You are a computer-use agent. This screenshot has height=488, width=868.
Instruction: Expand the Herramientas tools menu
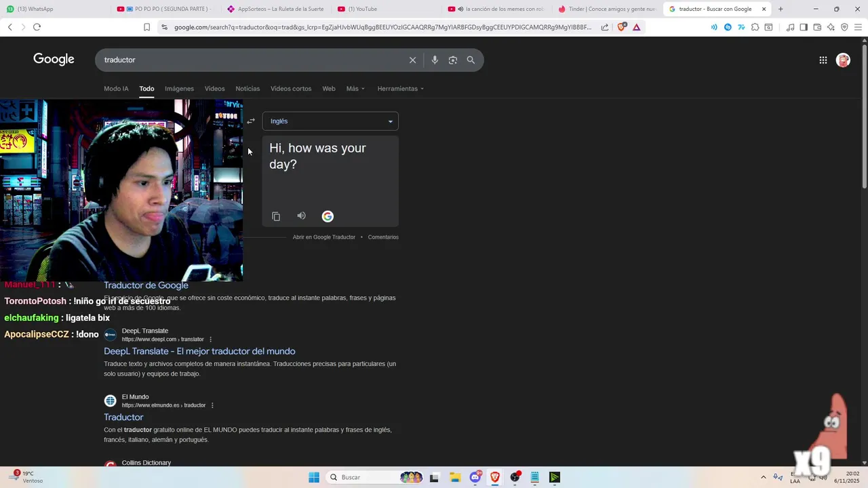pyautogui.click(x=400, y=89)
